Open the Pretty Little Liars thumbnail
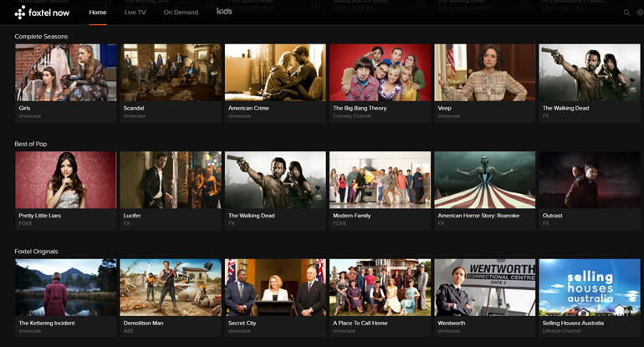 (66, 180)
